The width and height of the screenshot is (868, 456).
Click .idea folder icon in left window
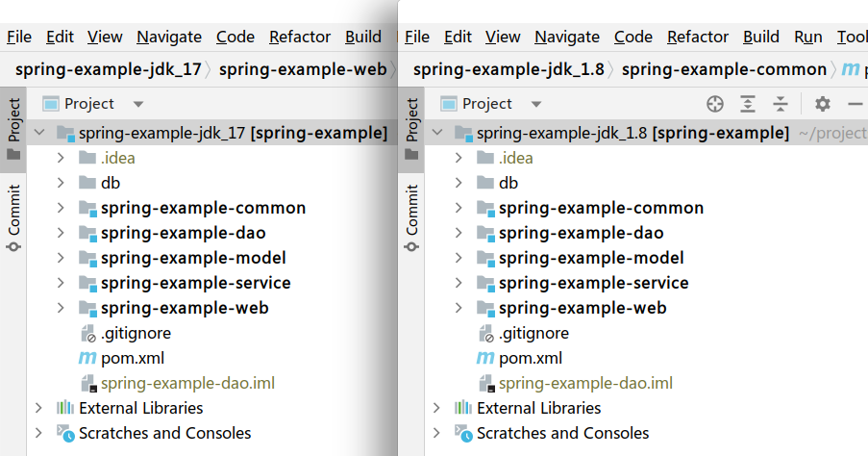pyautogui.click(x=87, y=158)
